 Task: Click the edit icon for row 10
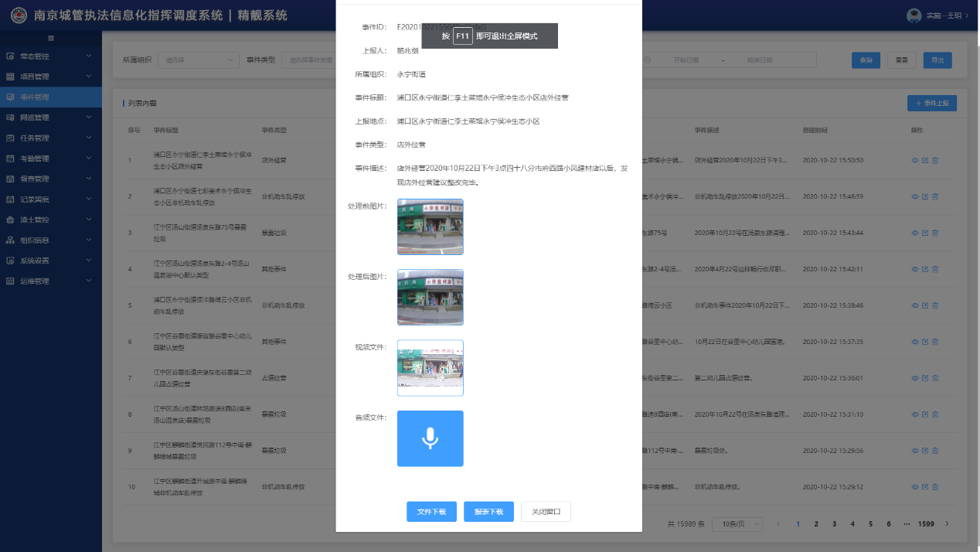[x=925, y=487]
